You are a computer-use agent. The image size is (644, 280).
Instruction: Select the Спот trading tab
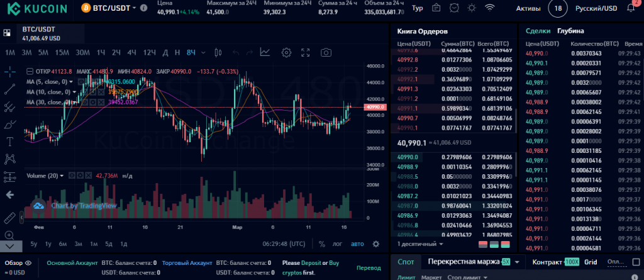pyautogui.click(x=406, y=262)
